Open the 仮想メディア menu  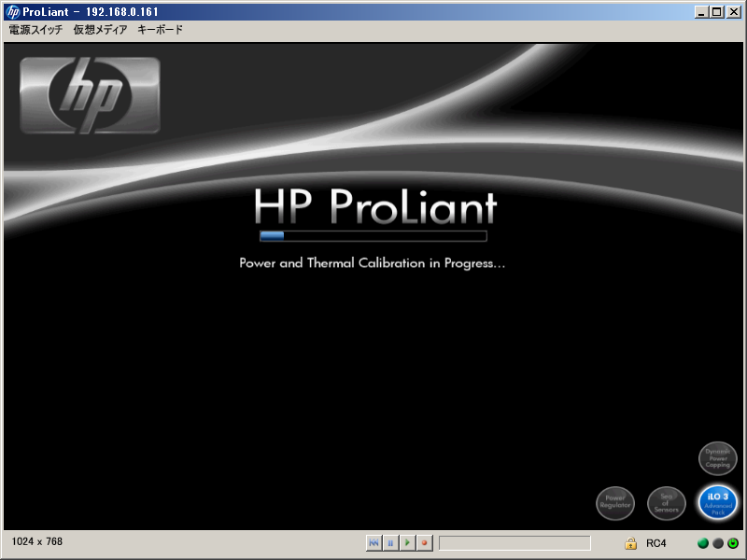100,30
